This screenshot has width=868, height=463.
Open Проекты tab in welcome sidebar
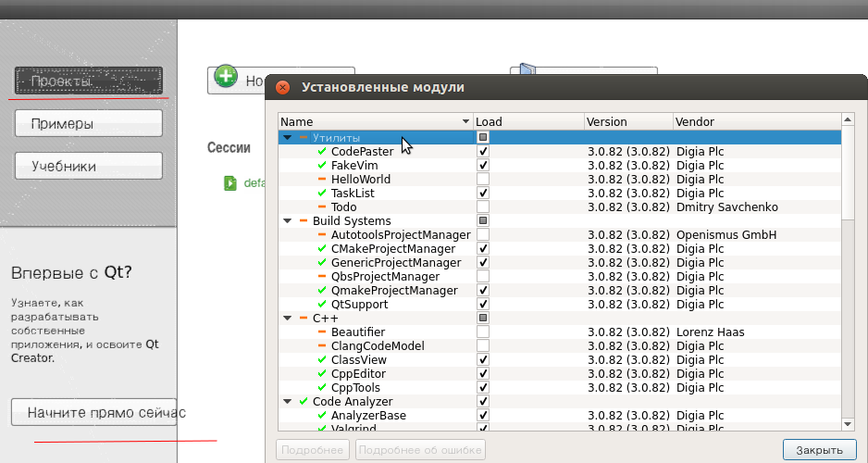coord(89,81)
